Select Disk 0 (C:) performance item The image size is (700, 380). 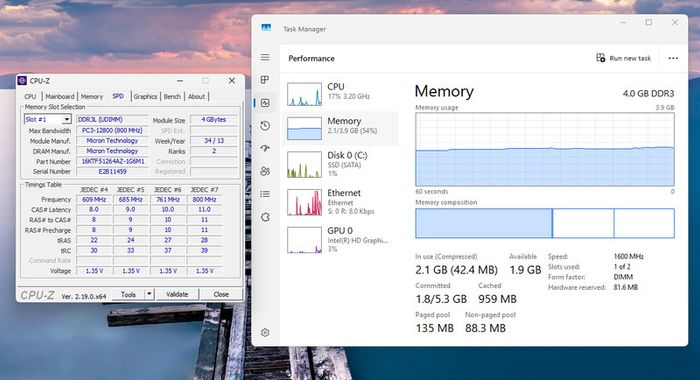click(x=340, y=163)
